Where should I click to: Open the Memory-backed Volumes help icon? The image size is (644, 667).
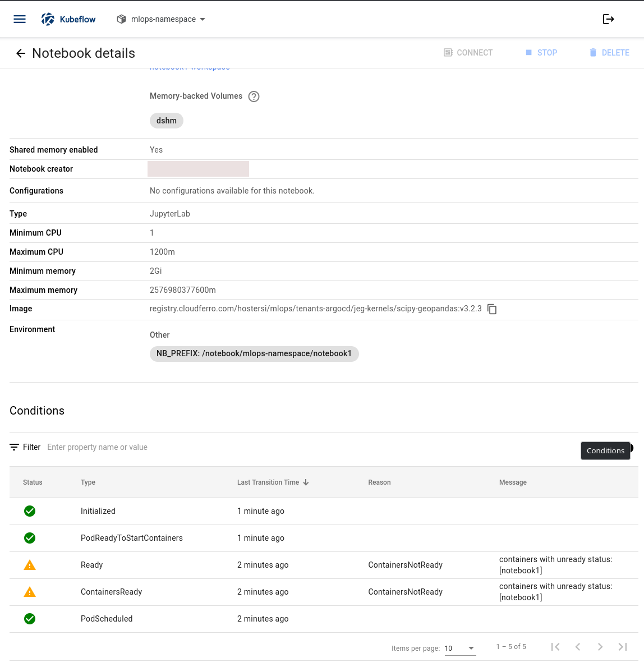coord(254,96)
